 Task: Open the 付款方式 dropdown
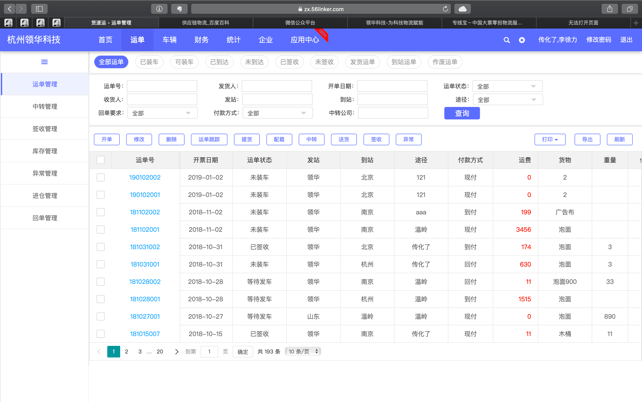(x=277, y=113)
